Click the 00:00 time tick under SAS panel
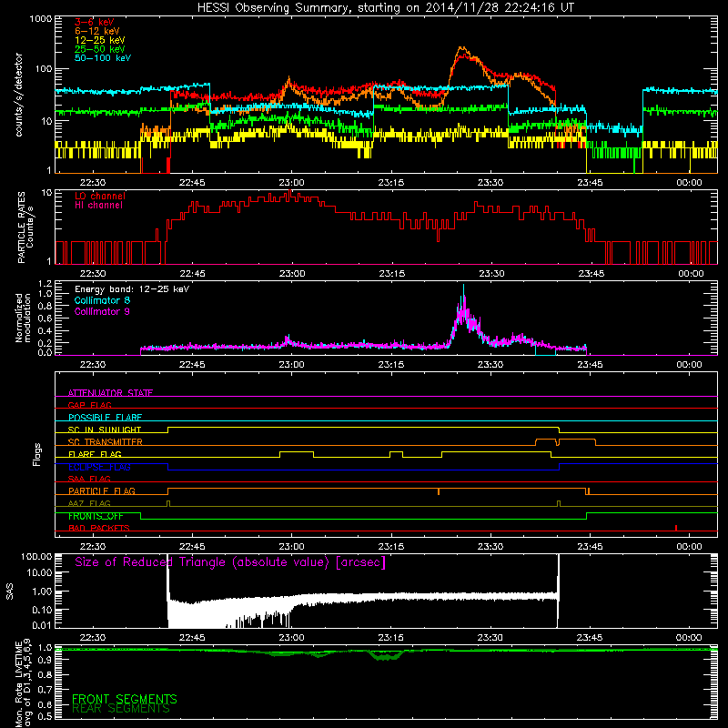The width and height of the screenshot is (728, 728). (x=689, y=638)
